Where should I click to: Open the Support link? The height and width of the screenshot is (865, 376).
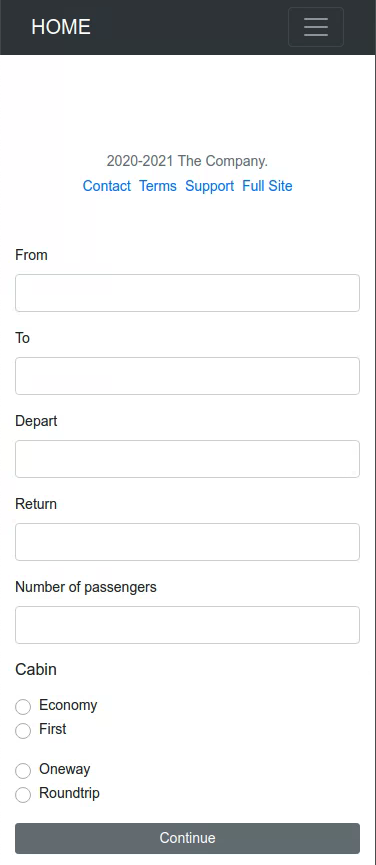click(x=210, y=186)
